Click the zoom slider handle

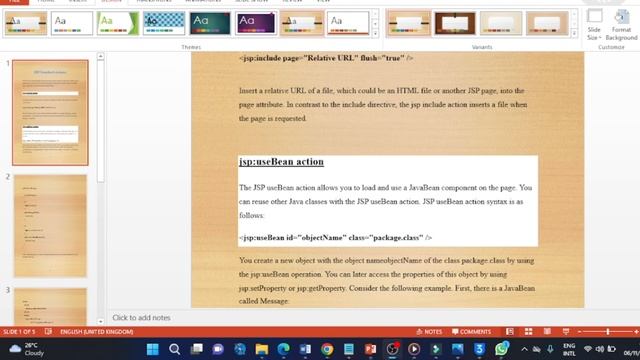[608, 332]
